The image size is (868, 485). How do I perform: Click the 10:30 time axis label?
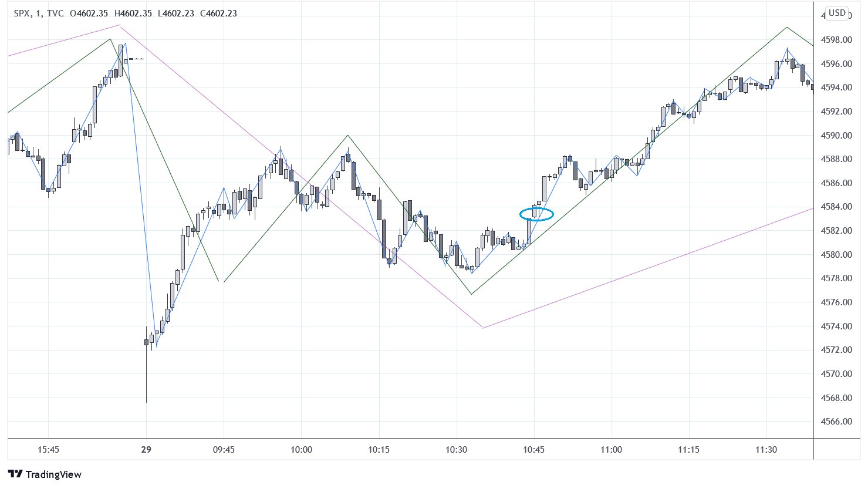[x=456, y=450]
